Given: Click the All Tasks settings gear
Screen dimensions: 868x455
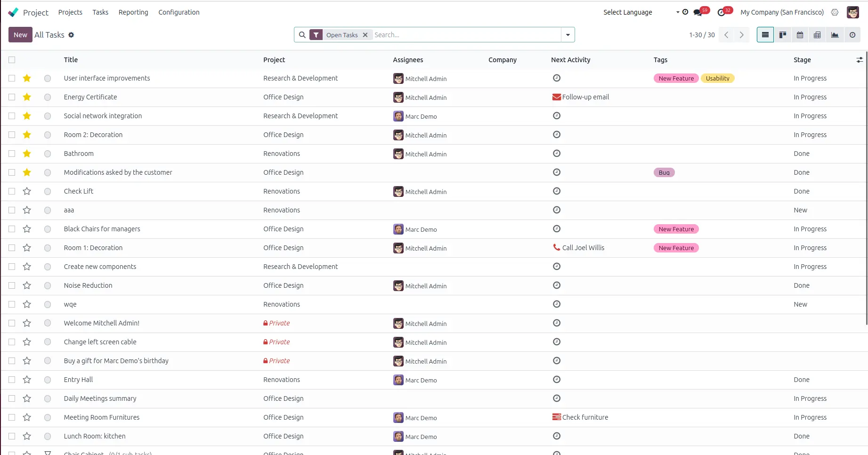Looking at the screenshot, I should coord(71,35).
